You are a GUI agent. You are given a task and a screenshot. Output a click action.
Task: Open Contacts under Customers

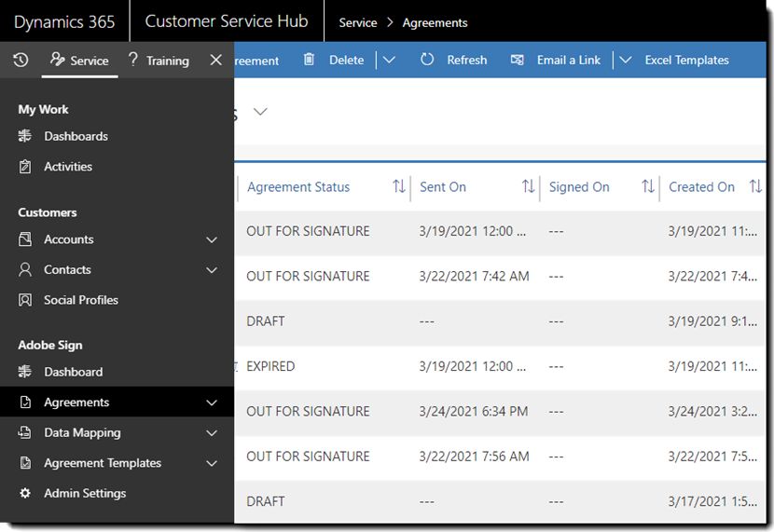pyautogui.click(x=117, y=269)
